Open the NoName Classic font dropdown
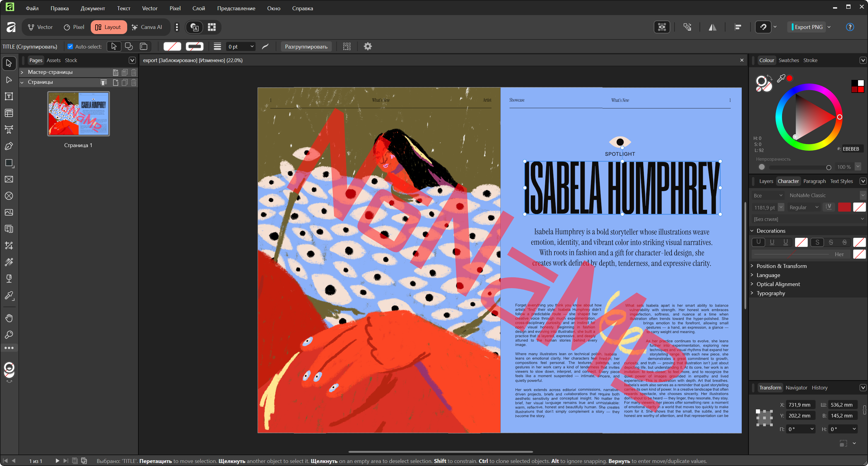Image resolution: width=868 pixels, height=466 pixels. point(862,195)
